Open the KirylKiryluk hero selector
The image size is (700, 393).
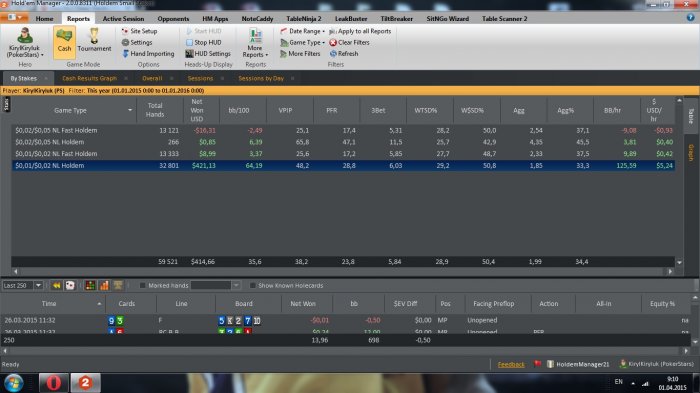click(25, 43)
